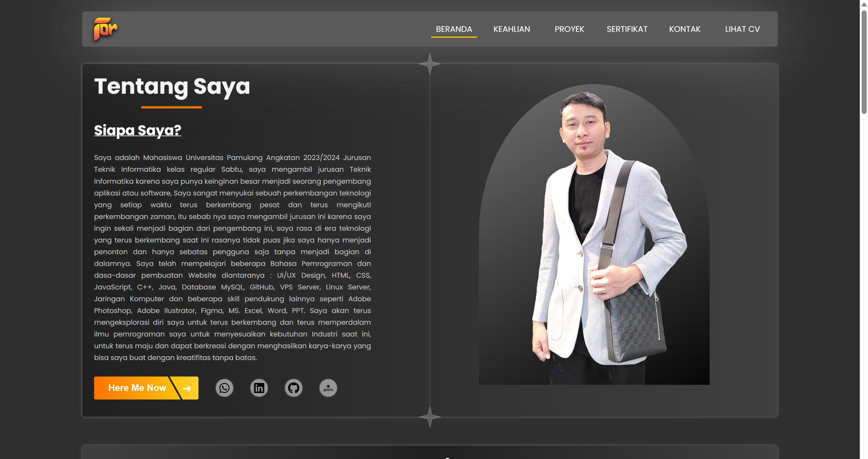Go to SERTIFIKAT section
Screen dimensions: 868x459
627,29
